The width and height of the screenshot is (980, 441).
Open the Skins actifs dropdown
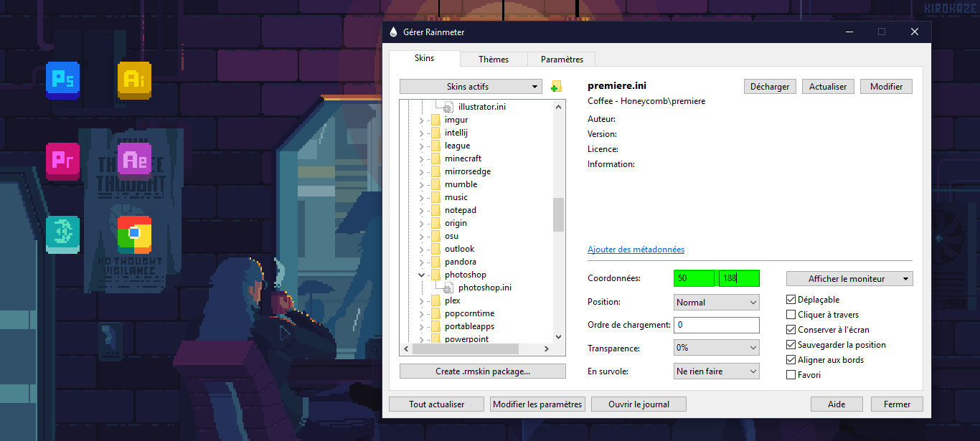click(471, 87)
